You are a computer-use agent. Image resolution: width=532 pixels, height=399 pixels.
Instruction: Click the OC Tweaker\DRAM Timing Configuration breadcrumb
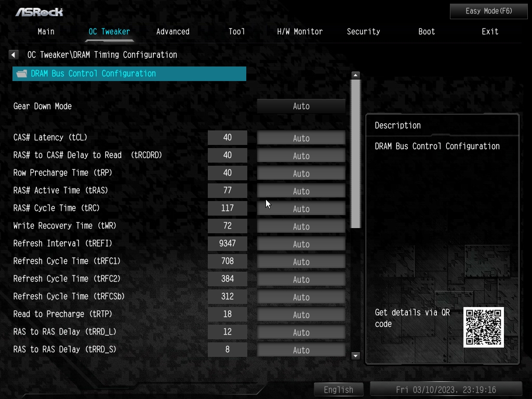click(102, 55)
